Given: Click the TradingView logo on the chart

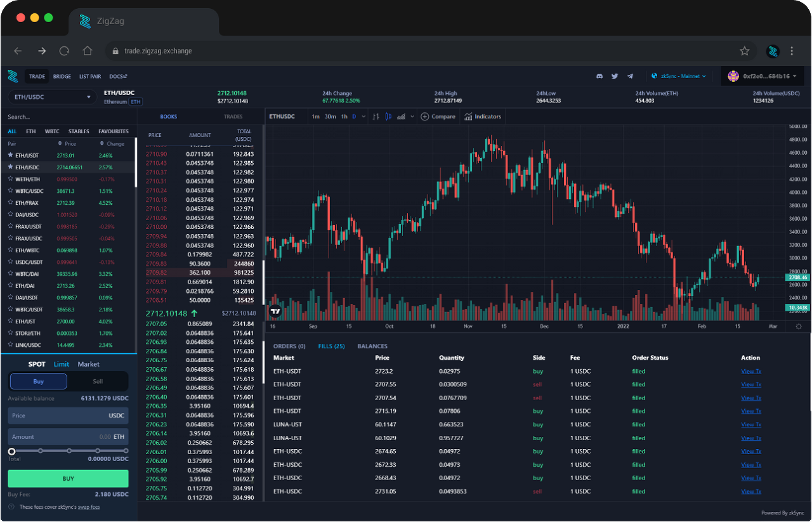Looking at the screenshot, I should pyautogui.click(x=275, y=311).
